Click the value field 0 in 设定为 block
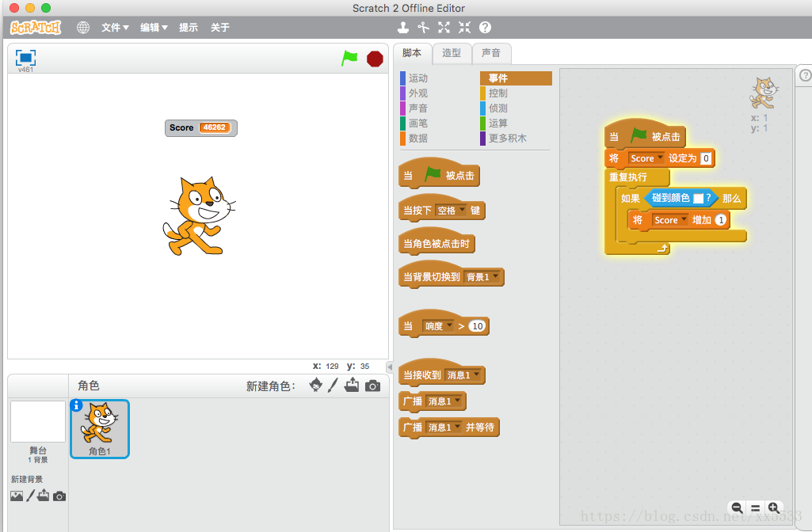Viewport: 812px width, 532px height. click(x=706, y=158)
